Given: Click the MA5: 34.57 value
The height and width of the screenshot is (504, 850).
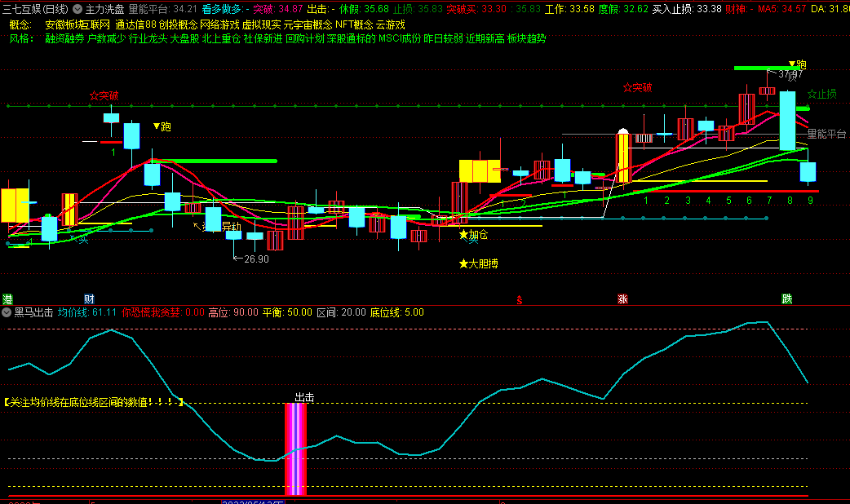Looking at the screenshot, I should click(782, 9).
